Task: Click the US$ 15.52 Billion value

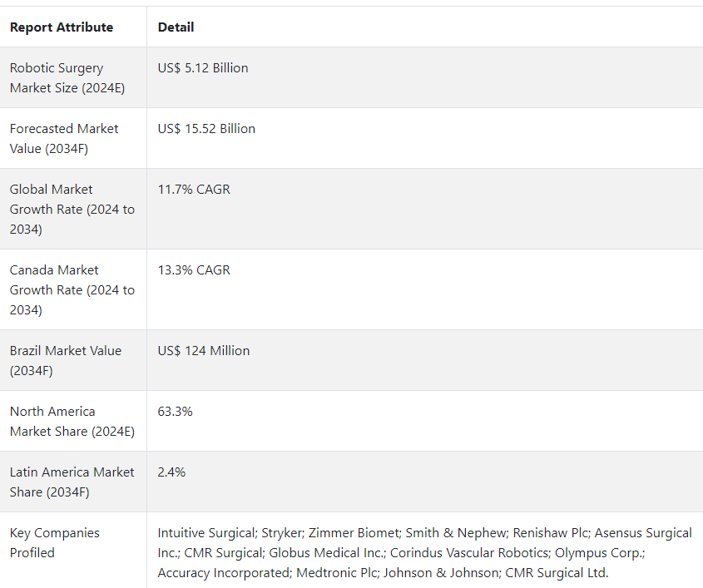Action: tap(206, 129)
